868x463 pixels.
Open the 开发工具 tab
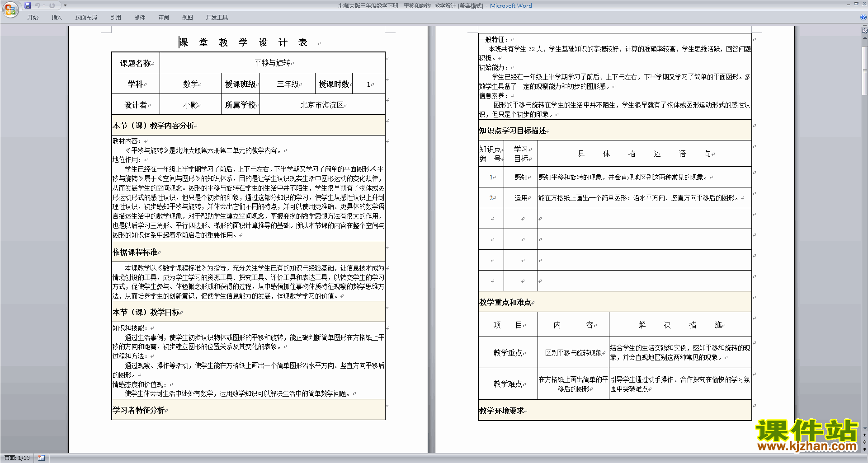coord(217,18)
